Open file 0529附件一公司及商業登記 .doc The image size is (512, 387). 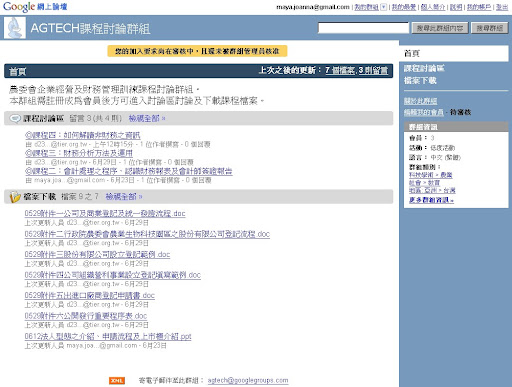tap(105, 213)
